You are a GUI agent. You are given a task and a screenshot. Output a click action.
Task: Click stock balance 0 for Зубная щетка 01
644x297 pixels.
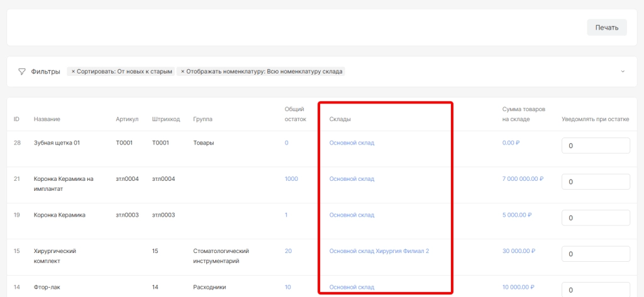(x=286, y=143)
